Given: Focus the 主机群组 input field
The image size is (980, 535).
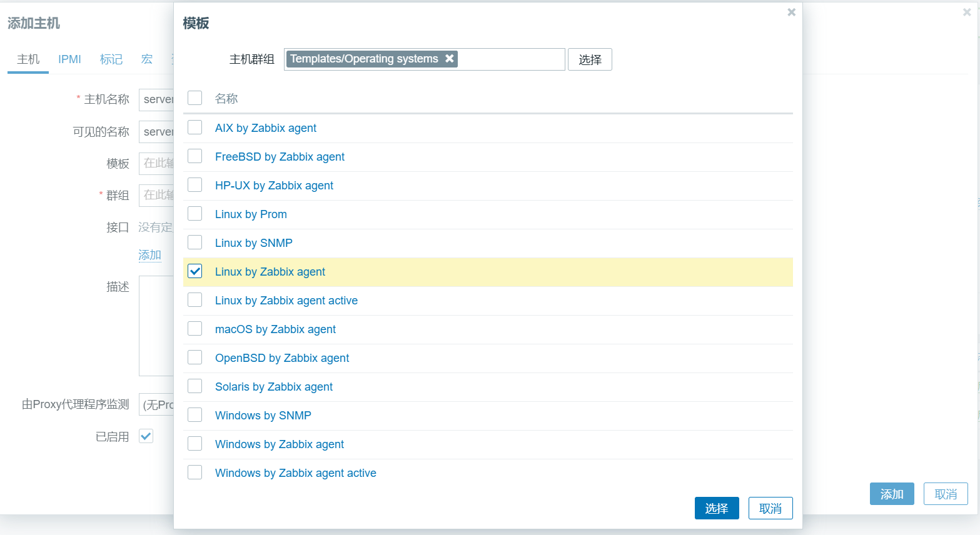Looking at the screenshot, I should pos(425,59).
